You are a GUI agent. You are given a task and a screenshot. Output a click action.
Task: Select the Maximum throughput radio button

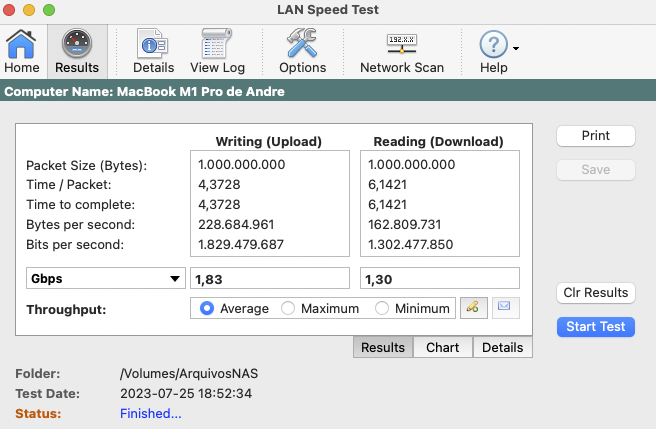[x=288, y=308]
